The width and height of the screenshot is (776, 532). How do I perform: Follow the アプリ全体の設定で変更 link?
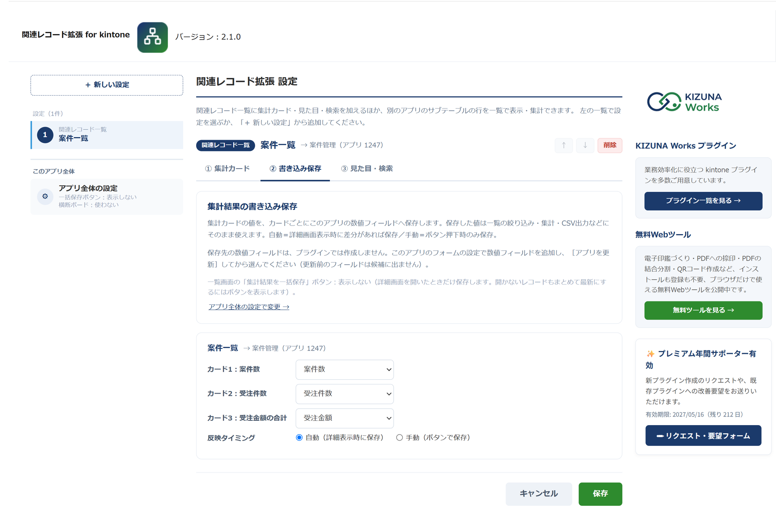coord(249,307)
